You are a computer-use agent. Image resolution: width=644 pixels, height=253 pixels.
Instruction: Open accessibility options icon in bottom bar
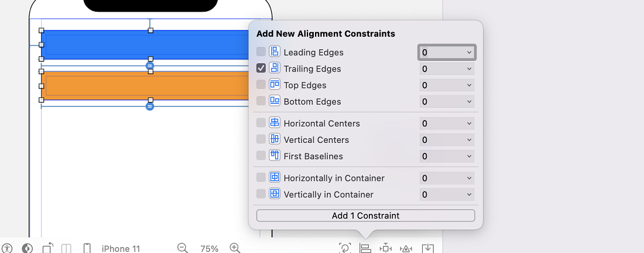pyautogui.click(x=7, y=248)
